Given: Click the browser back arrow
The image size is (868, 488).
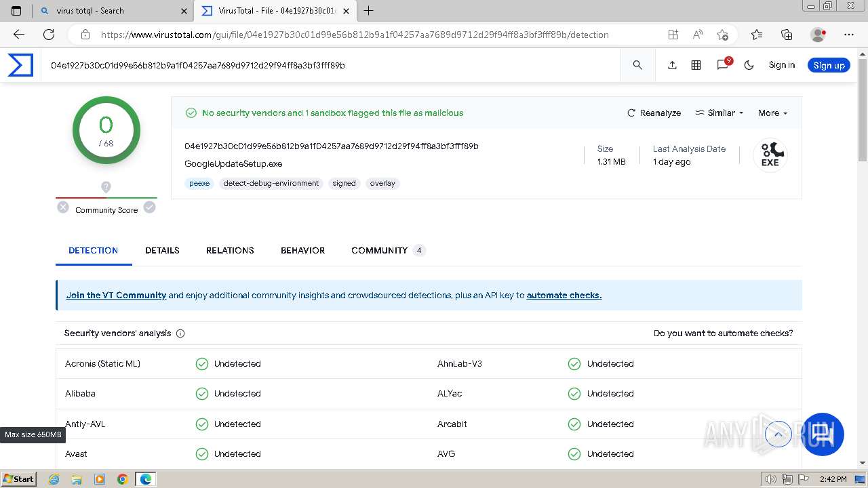Looking at the screenshot, I should click(x=19, y=35).
